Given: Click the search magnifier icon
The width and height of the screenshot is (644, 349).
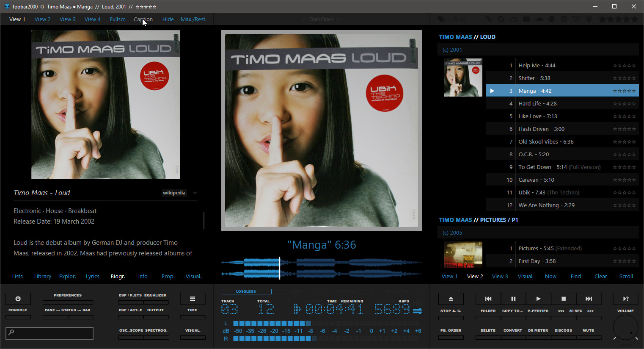Looking at the screenshot, I should (11, 332).
